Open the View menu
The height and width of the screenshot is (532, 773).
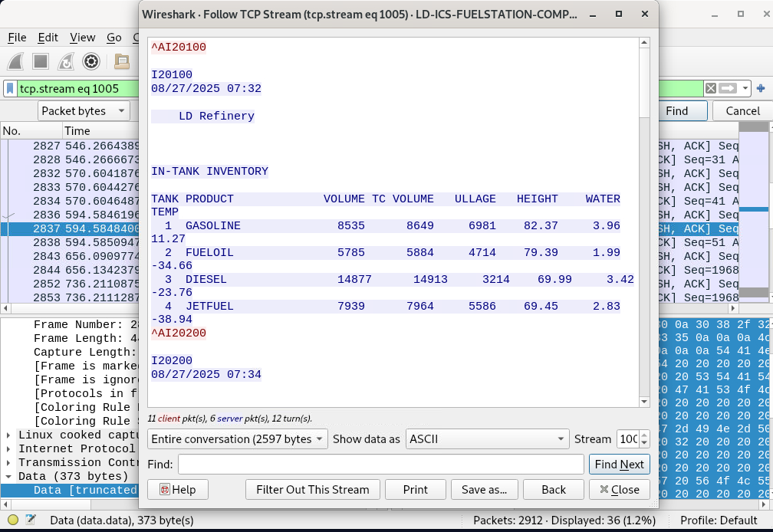[x=82, y=38]
